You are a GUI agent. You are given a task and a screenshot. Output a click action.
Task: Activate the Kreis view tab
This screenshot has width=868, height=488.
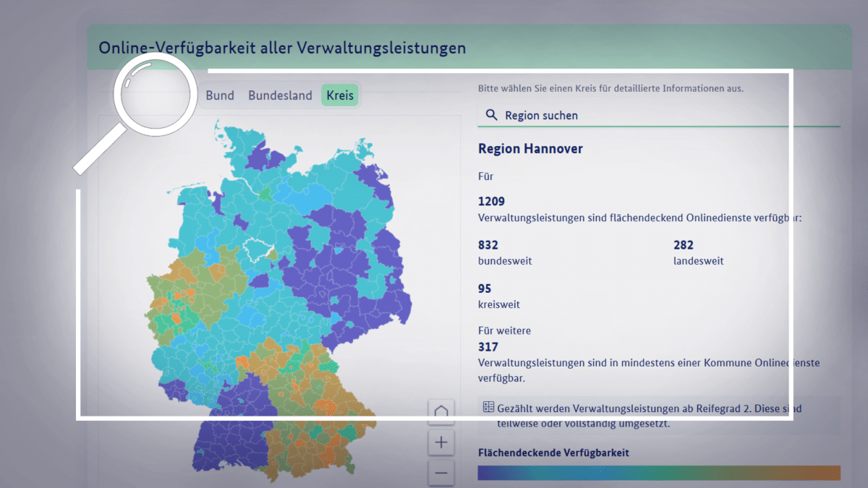click(340, 95)
